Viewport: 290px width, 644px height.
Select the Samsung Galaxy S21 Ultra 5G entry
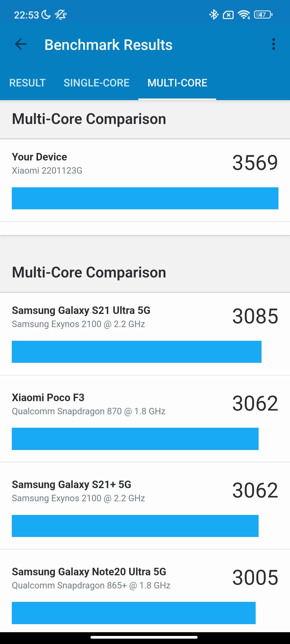(145, 334)
